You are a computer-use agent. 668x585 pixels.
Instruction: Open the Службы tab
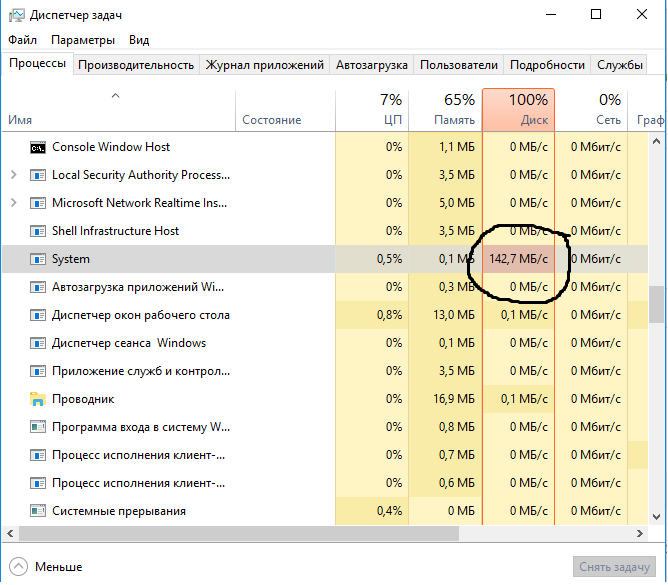point(619,65)
